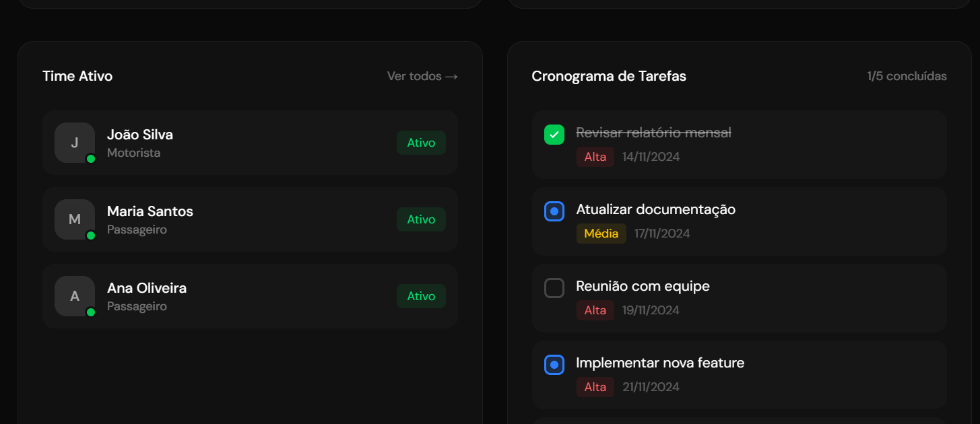Click João Silva's avatar icon
980x424 pixels.
[75, 143]
